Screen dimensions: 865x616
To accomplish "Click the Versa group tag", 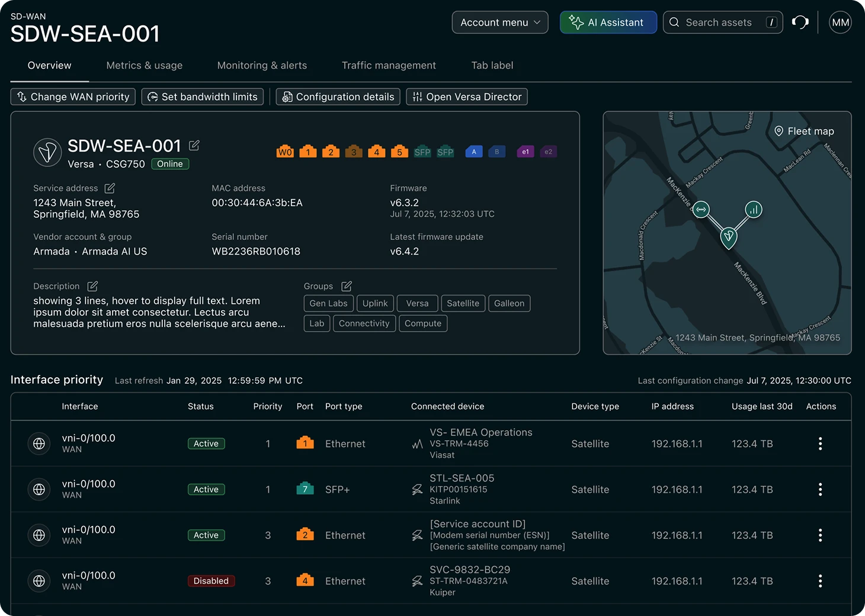I will [x=417, y=303].
